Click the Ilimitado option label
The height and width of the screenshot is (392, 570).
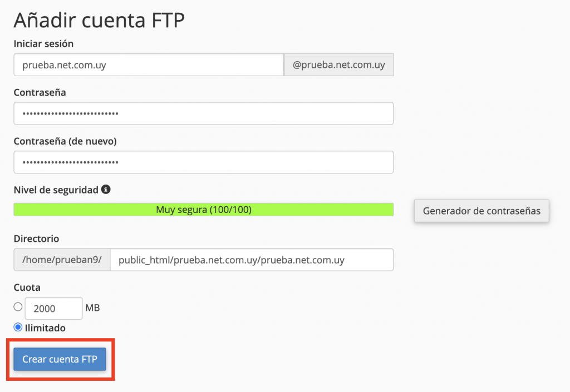(x=45, y=328)
